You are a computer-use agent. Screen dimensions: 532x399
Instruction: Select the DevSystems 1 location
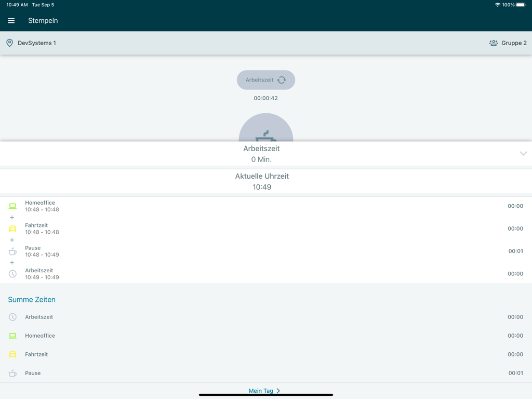[37, 43]
